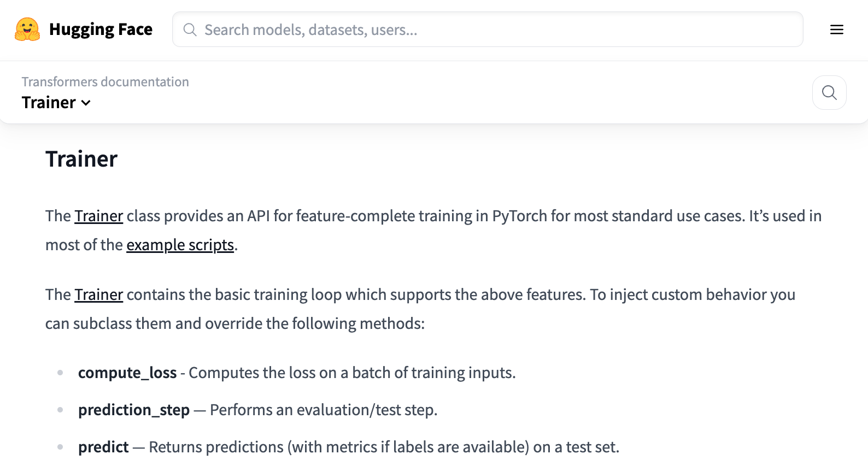Click the large Trainer page heading
868x460 pixels.
pyautogui.click(x=81, y=159)
